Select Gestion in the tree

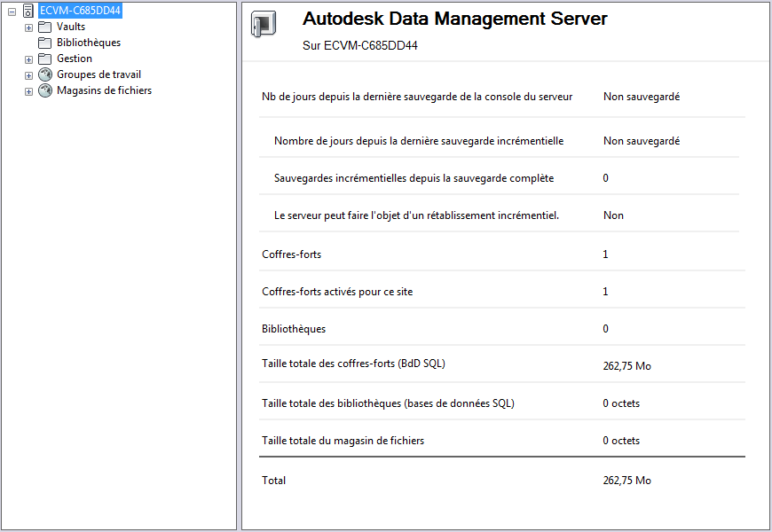[75, 59]
